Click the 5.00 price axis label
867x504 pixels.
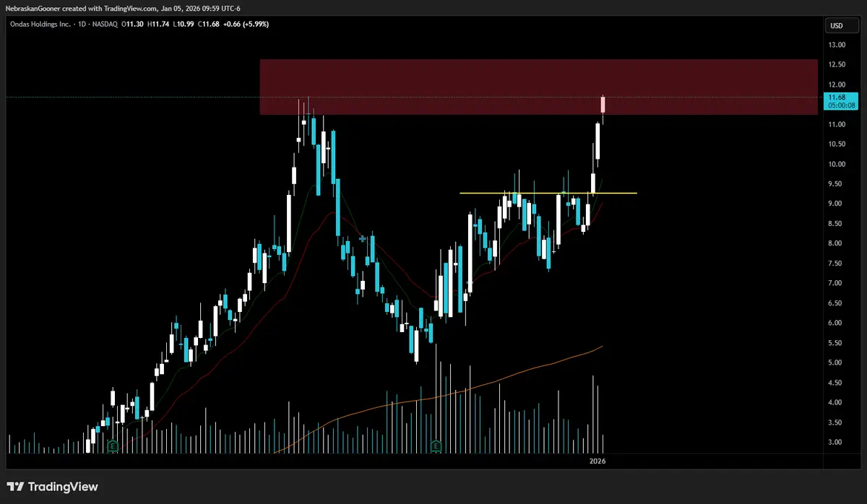coord(837,362)
